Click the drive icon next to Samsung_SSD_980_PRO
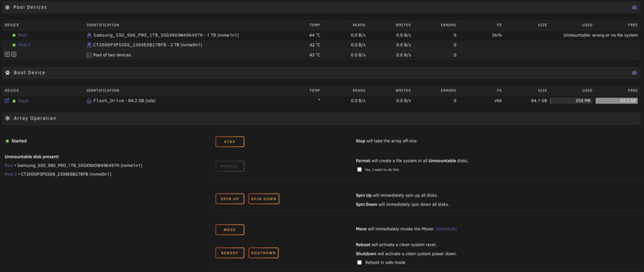Screen dimensions: 644x272 coord(89,35)
